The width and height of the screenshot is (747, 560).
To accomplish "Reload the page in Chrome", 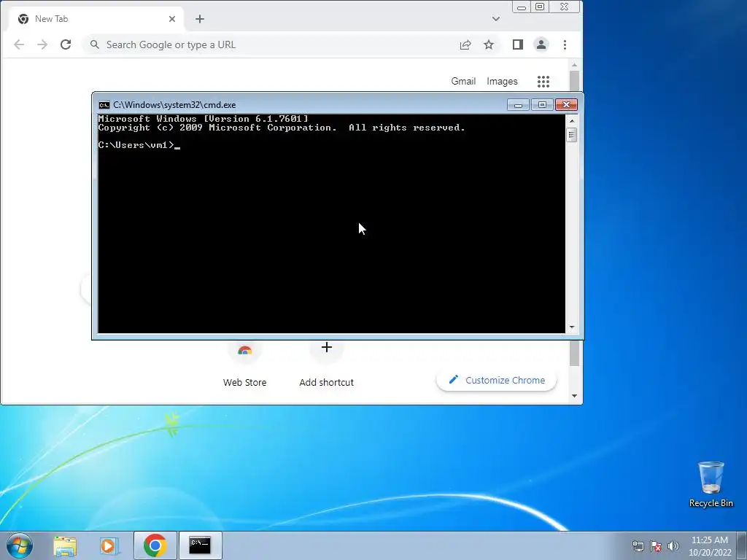I will pyautogui.click(x=66, y=44).
